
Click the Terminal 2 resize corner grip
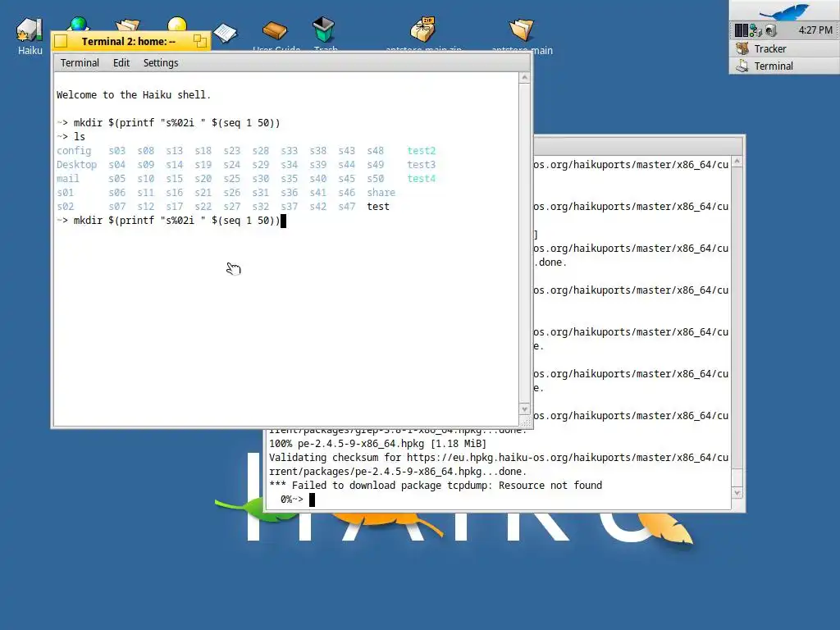coord(525,422)
